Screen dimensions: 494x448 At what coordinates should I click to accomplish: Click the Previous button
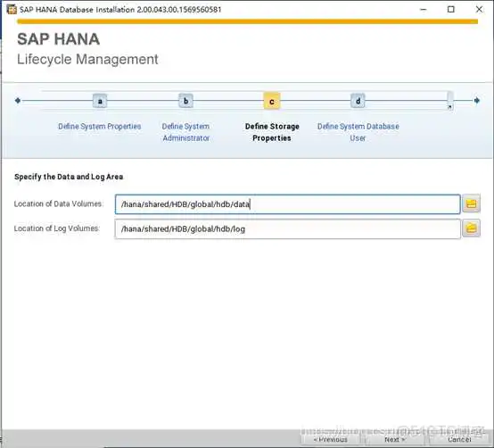[x=331, y=439]
